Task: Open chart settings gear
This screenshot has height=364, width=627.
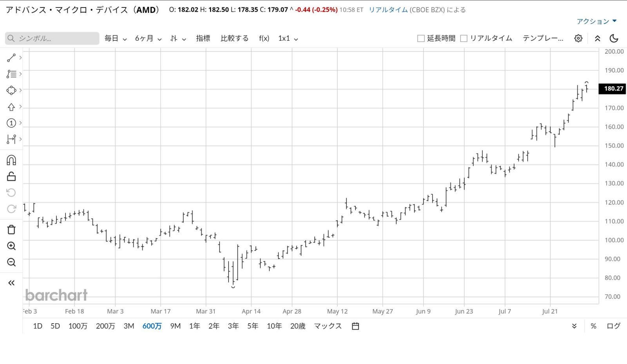Action: click(x=578, y=38)
